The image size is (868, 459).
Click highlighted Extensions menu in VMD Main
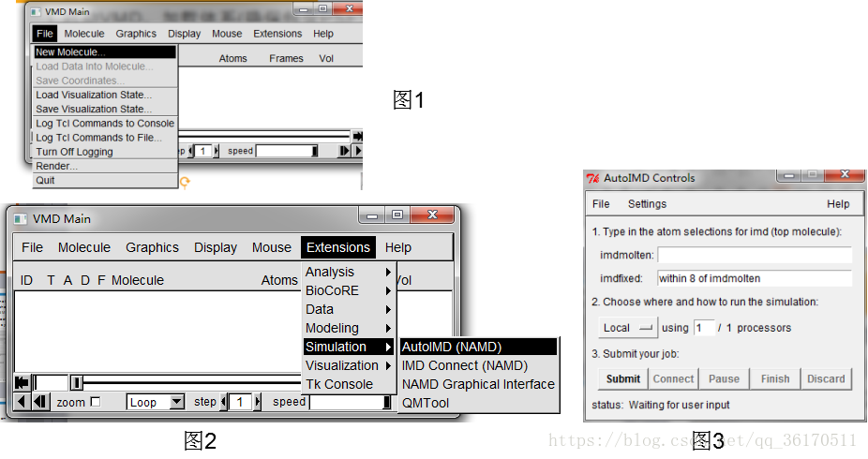click(x=338, y=247)
